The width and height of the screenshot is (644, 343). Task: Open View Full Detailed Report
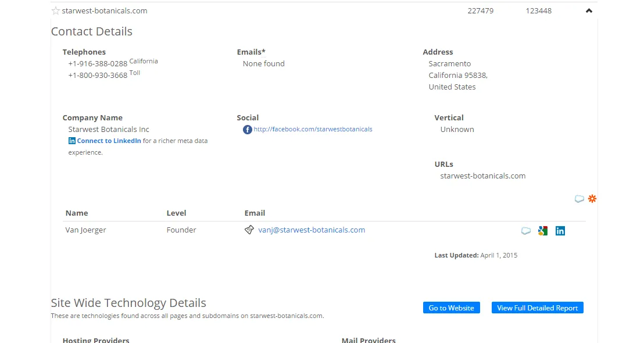(537, 308)
